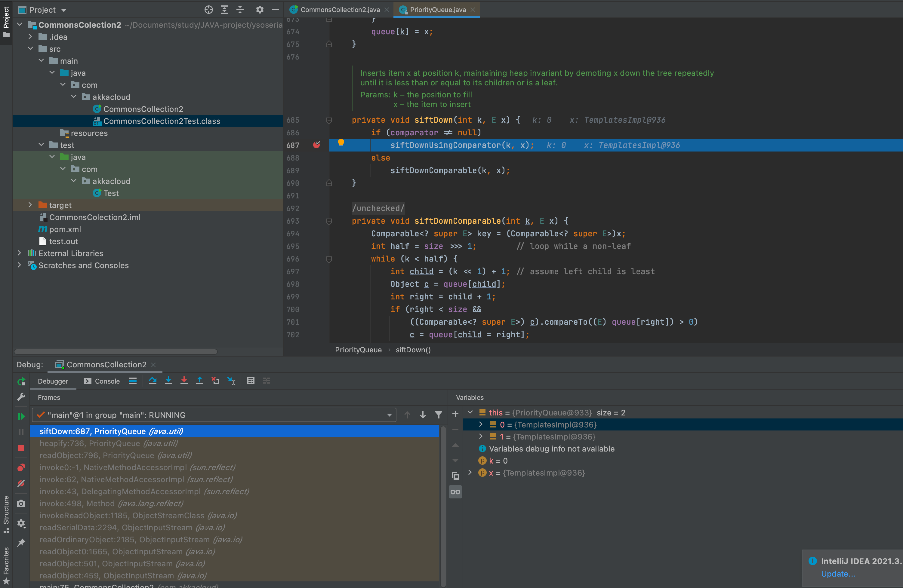Select readObject:796 PriorityQueue frame

(x=235, y=456)
